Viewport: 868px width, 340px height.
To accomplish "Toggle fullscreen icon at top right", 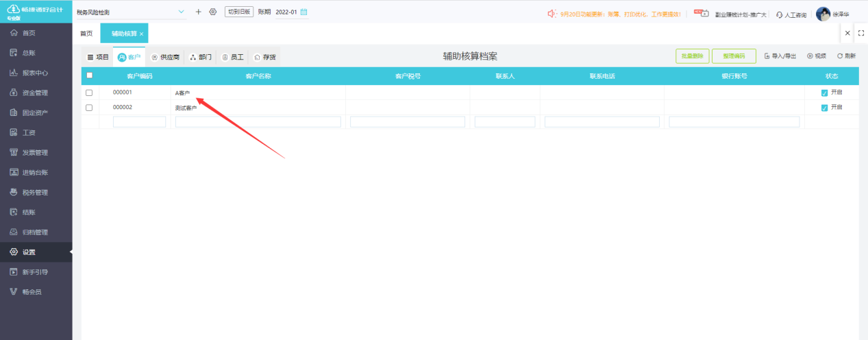I will (x=861, y=33).
